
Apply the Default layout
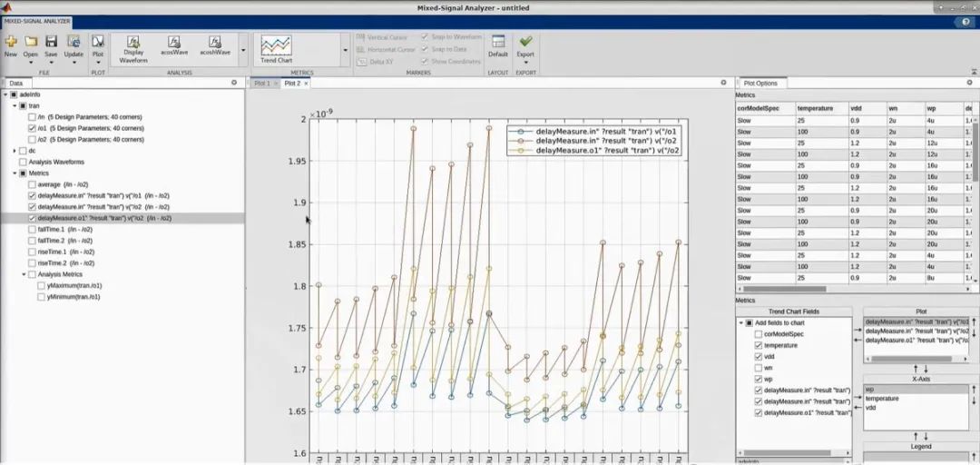pyautogui.click(x=498, y=46)
